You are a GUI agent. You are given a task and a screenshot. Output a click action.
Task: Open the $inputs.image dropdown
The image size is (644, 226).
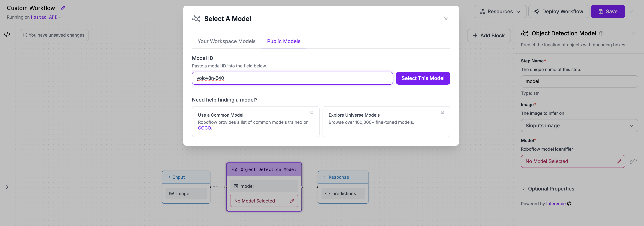(x=579, y=126)
